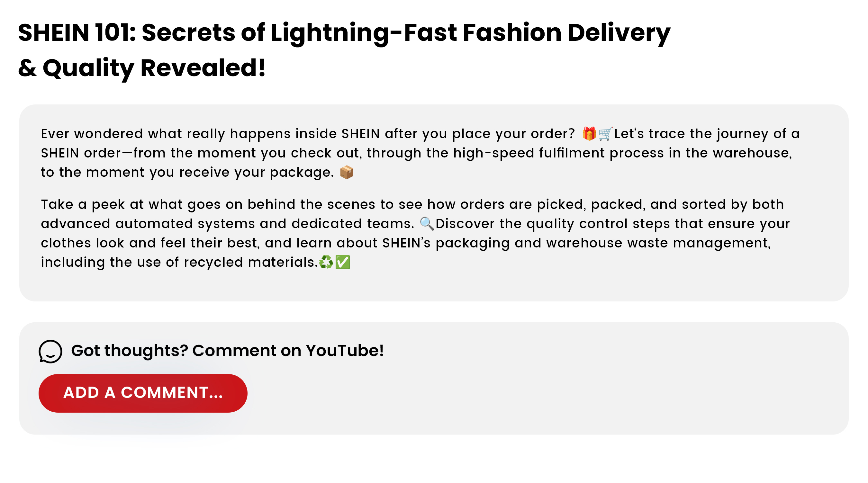Click the shopping cart emoji
The width and height of the screenshot is (868, 483).
pyautogui.click(x=605, y=134)
